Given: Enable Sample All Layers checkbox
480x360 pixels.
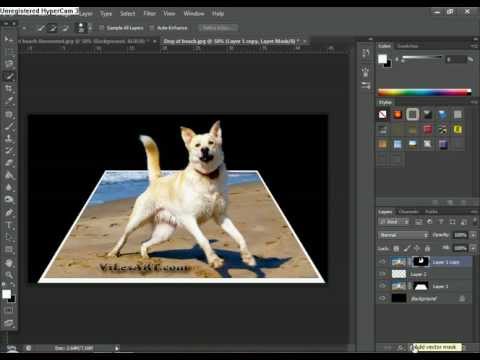Looking at the screenshot, I should (x=101, y=28).
